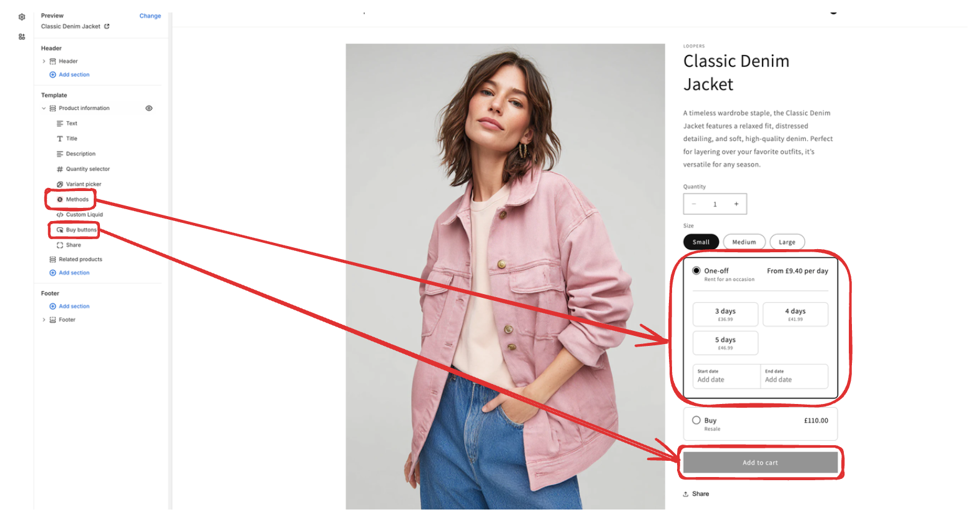This screenshot has width=980, height=522.
Task: Select the Variant picker block
Action: 79,184
